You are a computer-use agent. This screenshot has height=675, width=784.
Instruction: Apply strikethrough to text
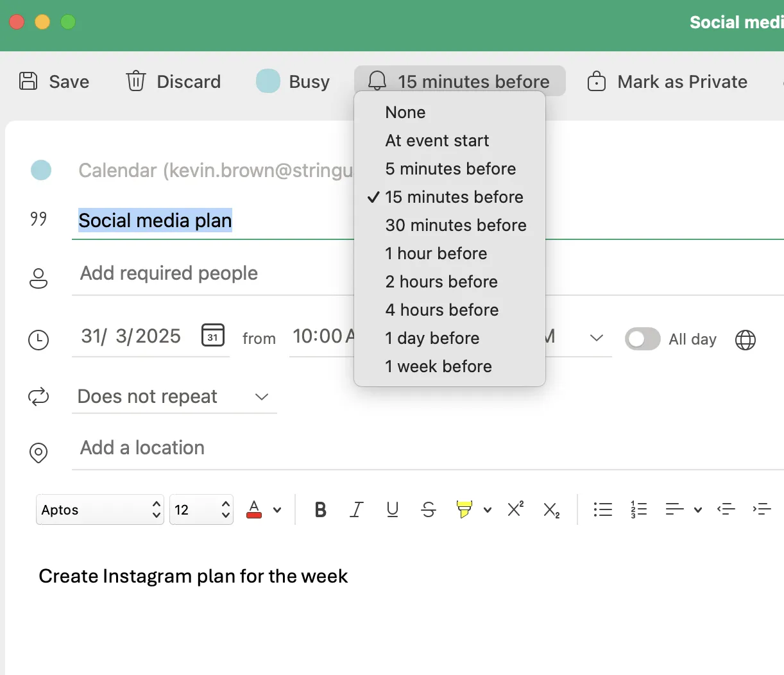click(x=429, y=510)
